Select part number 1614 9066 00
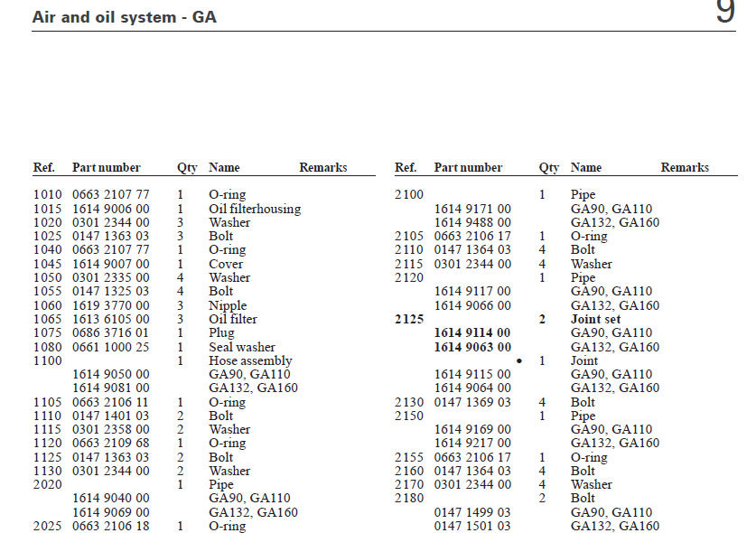Screen dimensions: 756x533 click(472, 305)
